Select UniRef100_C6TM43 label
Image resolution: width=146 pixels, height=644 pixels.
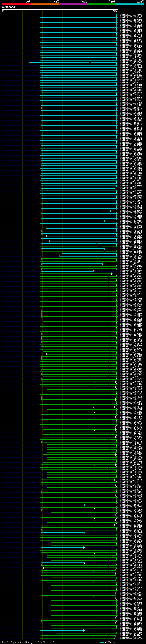point(131,35)
